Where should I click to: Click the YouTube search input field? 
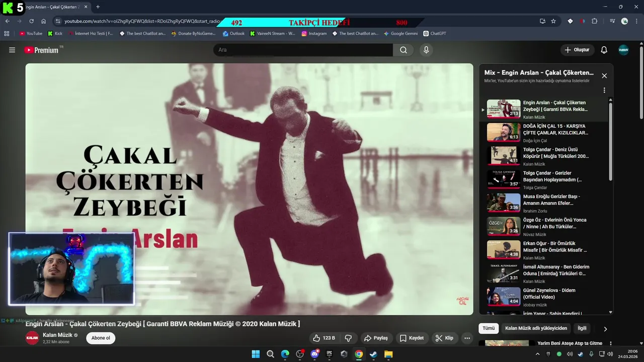(303, 50)
